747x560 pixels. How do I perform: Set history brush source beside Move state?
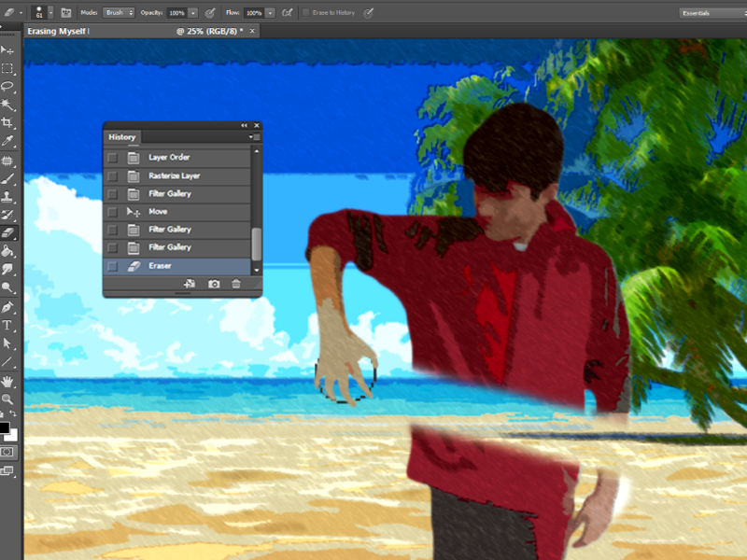click(x=113, y=212)
